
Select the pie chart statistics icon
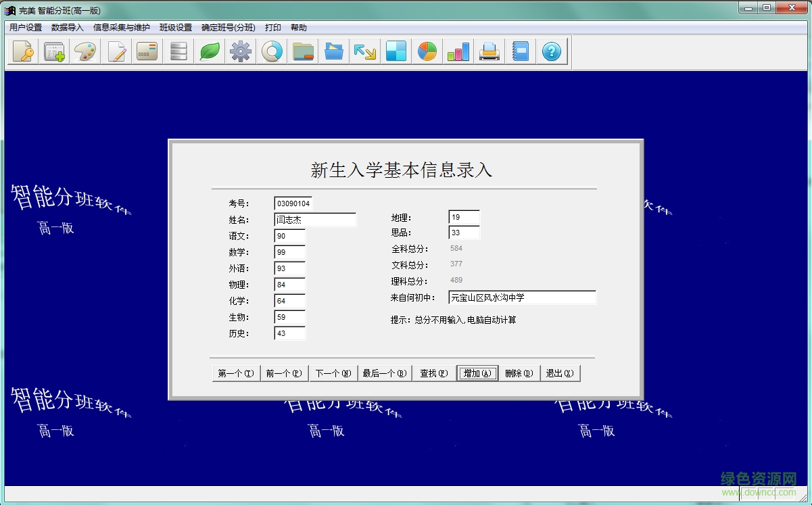pyautogui.click(x=427, y=51)
